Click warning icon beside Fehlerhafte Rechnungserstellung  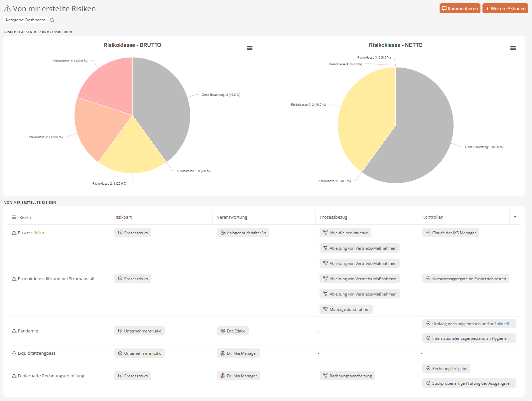[x=14, y=376]
